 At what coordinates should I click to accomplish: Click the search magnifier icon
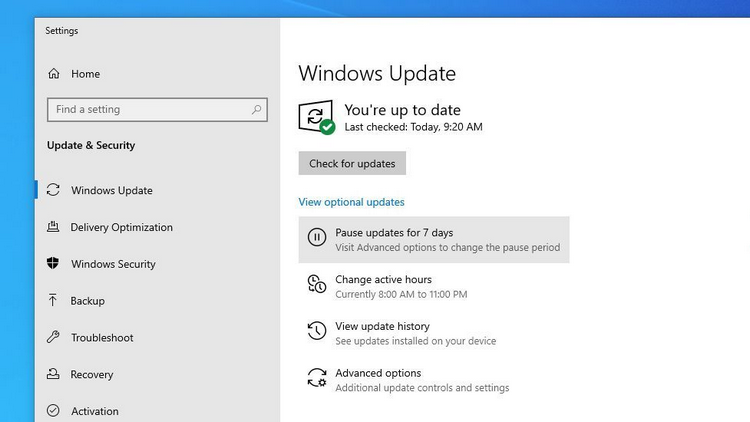click(256, 110)
